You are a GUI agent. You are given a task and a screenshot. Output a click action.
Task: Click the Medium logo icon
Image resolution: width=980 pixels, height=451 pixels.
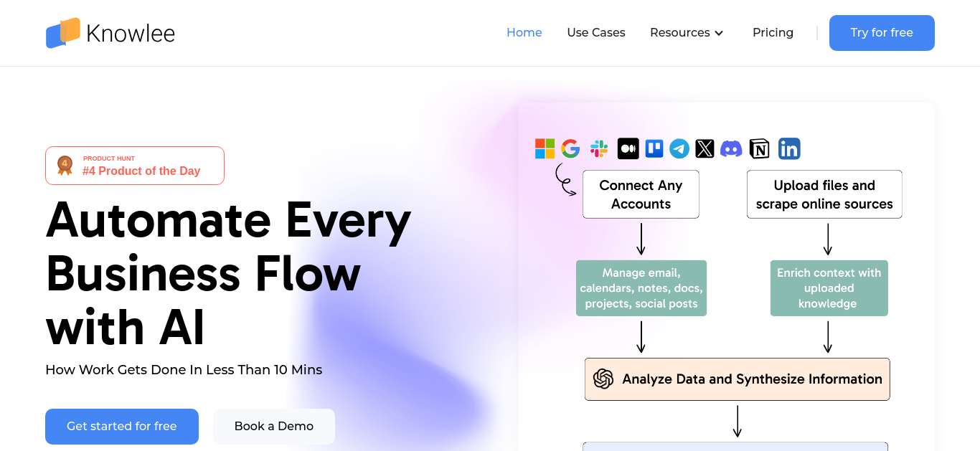coord(628,148)
